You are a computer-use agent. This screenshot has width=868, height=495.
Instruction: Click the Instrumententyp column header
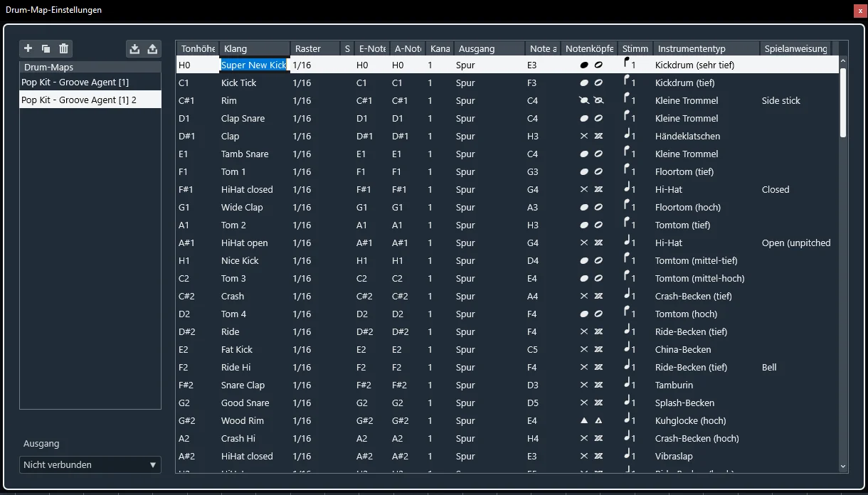(x=706, y=48)
